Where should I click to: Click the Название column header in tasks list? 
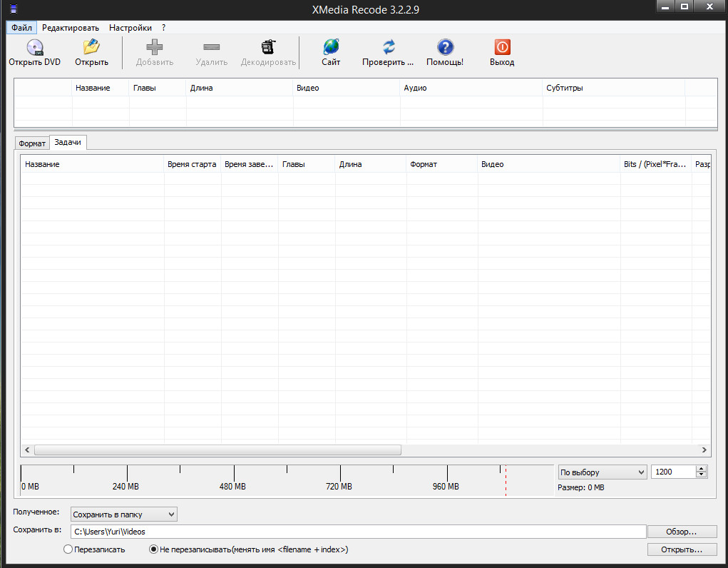tap(92, 164)
